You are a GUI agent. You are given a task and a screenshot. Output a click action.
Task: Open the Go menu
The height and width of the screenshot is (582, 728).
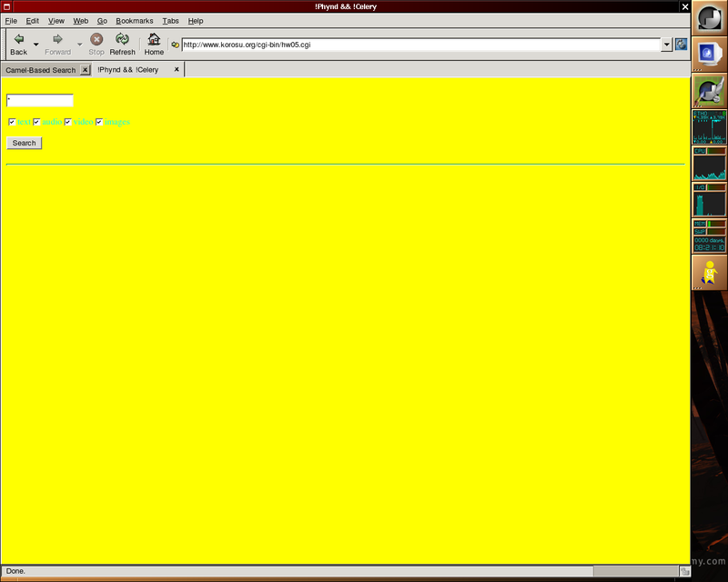[x=102, y=21]
